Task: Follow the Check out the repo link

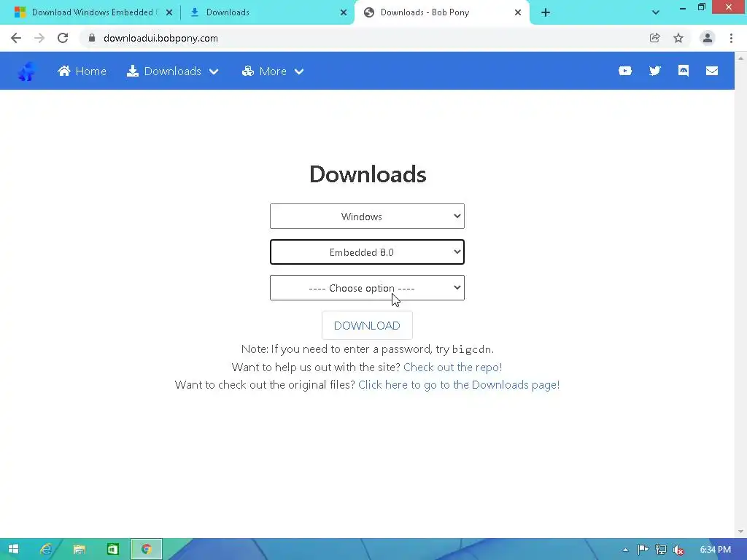Action: point(452,367)
